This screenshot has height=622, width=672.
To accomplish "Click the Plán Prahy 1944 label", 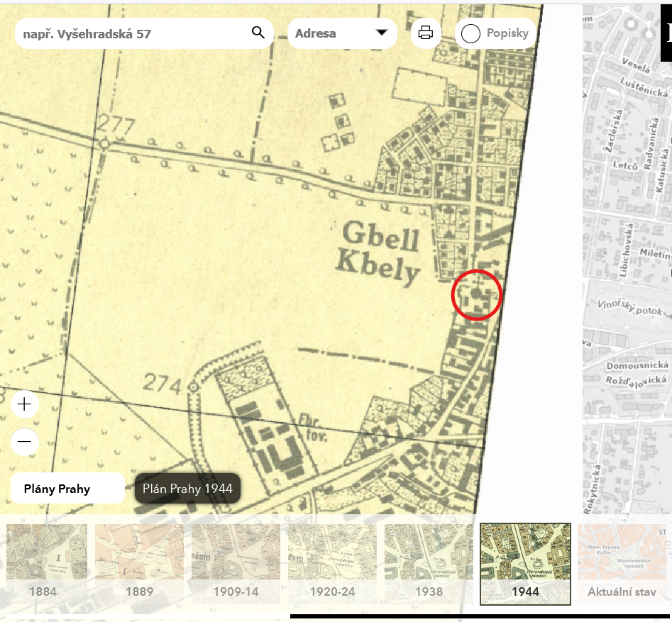I will click(187, 489).
